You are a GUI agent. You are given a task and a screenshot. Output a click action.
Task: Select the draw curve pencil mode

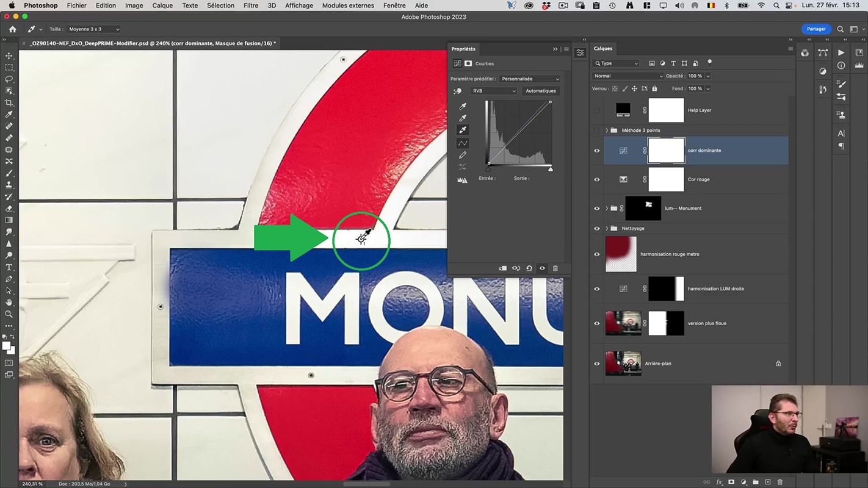(x=463, y=155)
